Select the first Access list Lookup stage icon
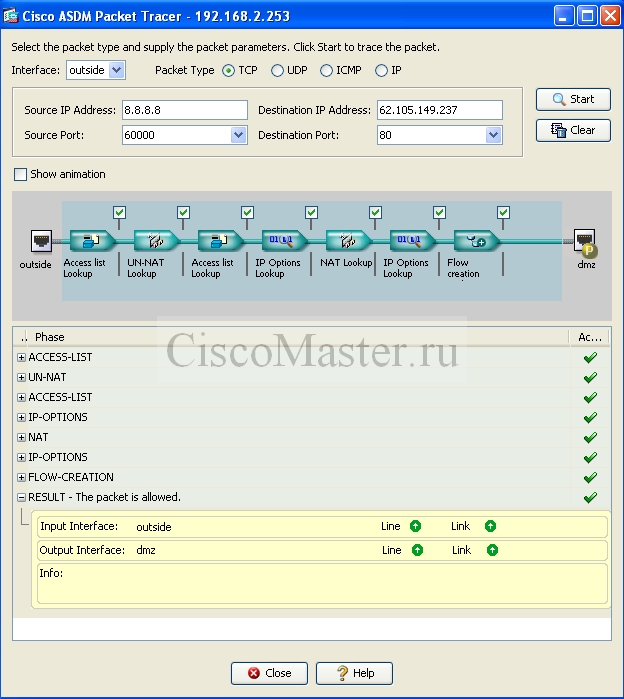The width and height of the screenshot is (624, 699). (92, 241)
